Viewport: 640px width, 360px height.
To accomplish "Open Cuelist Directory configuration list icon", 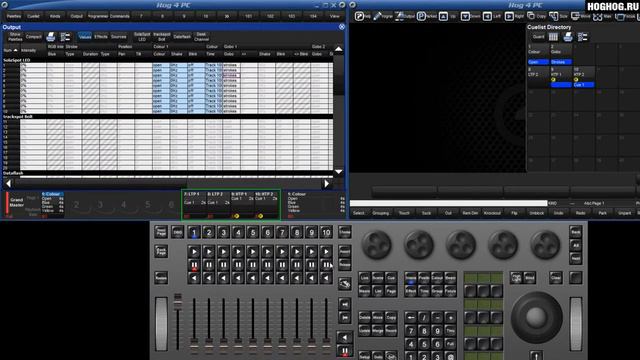I will (582, 37).
